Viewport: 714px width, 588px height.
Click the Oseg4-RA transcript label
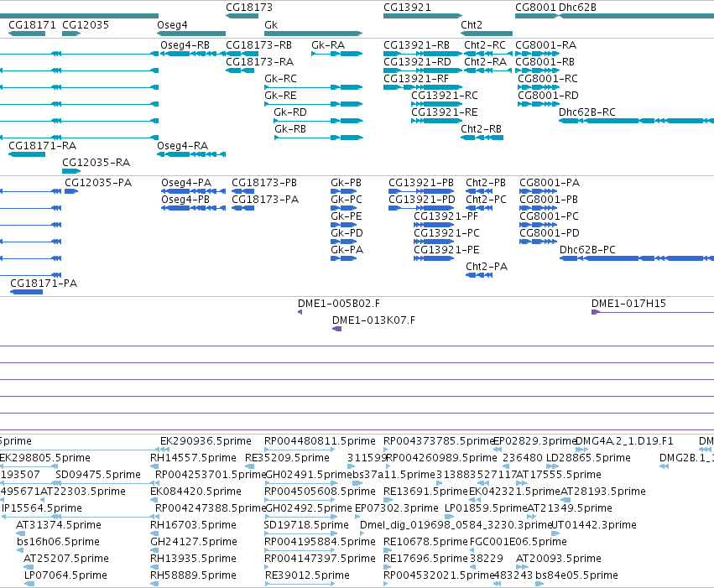pos(183,146)
